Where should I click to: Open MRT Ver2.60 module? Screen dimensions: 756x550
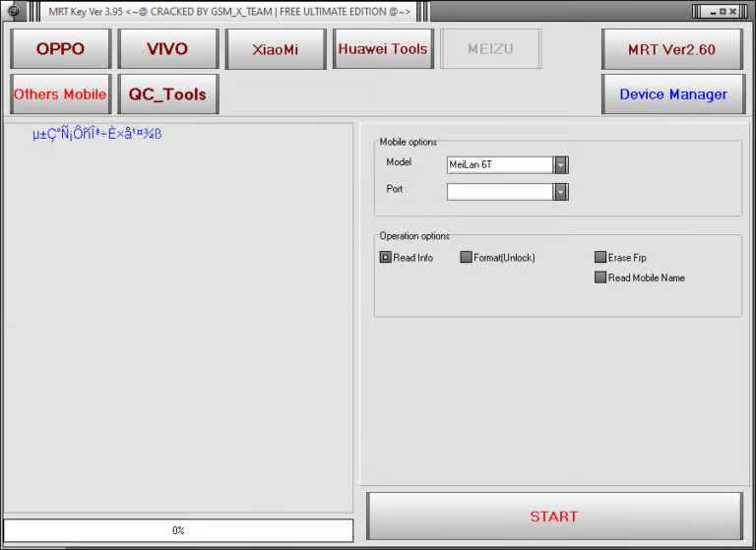[x=672, y=49]
